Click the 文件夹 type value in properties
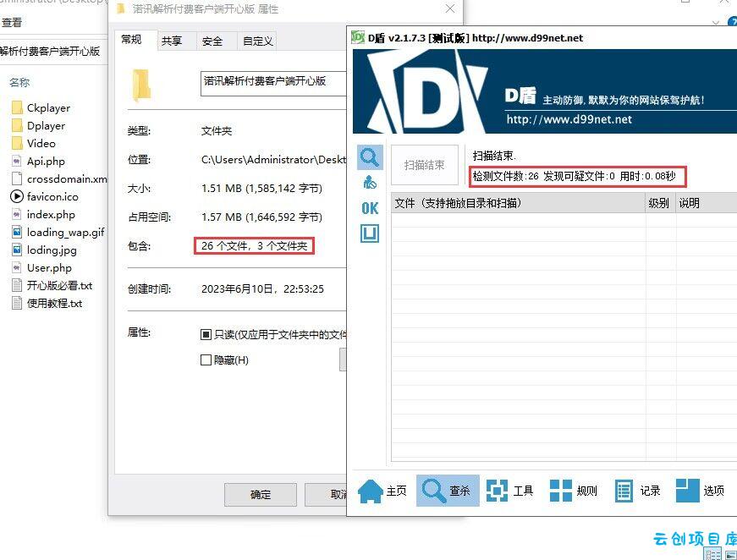 click(217, 131)
